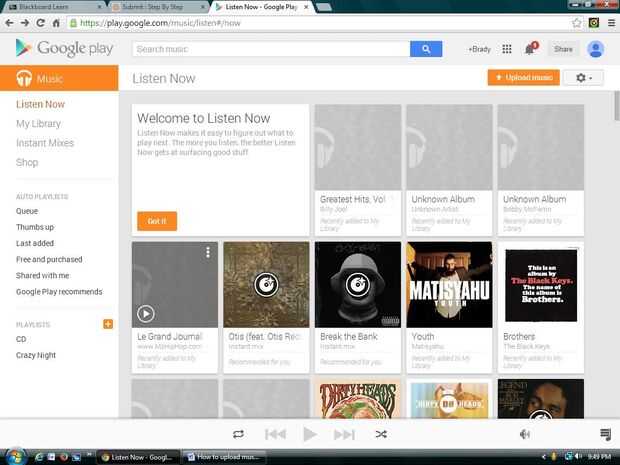Click the browser forward arrow

[25, 23]
